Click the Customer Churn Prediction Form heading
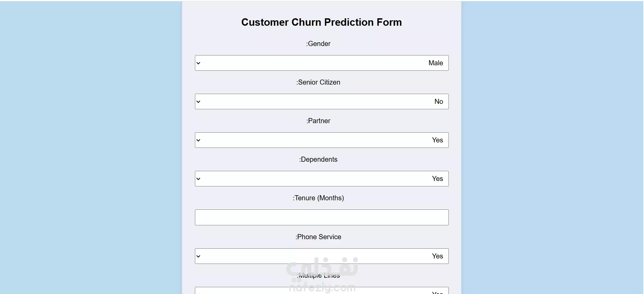The width and height of the screenshot is (644, 294). [321, 22]
